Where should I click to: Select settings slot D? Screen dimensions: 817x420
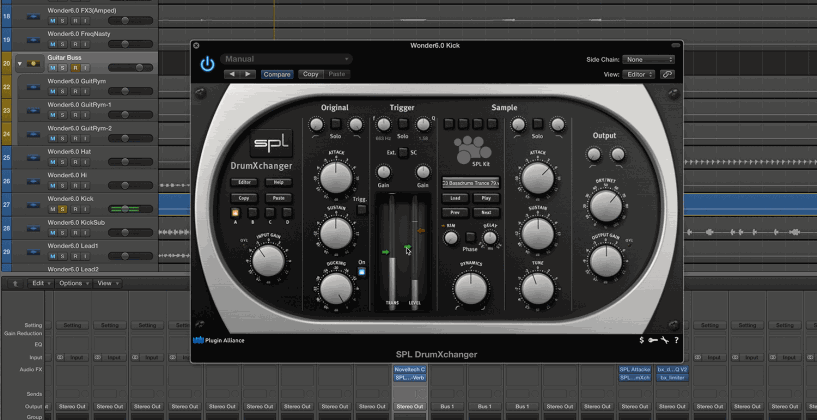(x=287, y=213)
